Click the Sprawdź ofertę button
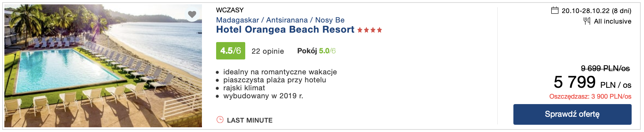Screen dimensions: 644x132 click(x=572, y=114)
